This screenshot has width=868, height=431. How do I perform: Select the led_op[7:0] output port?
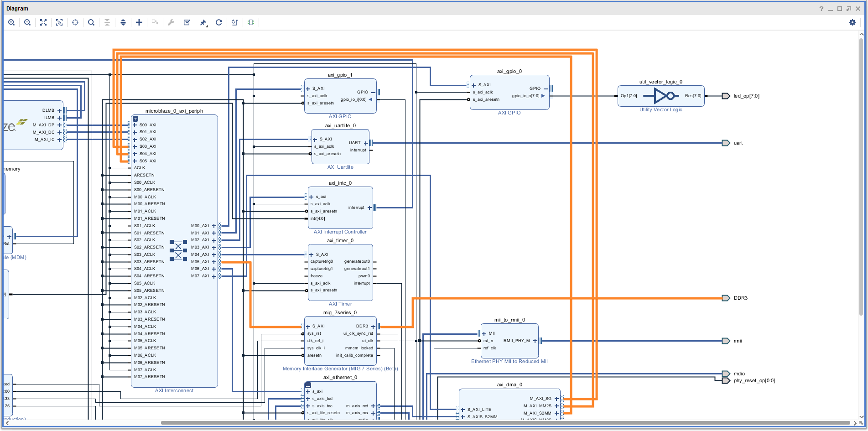point(726,96)
